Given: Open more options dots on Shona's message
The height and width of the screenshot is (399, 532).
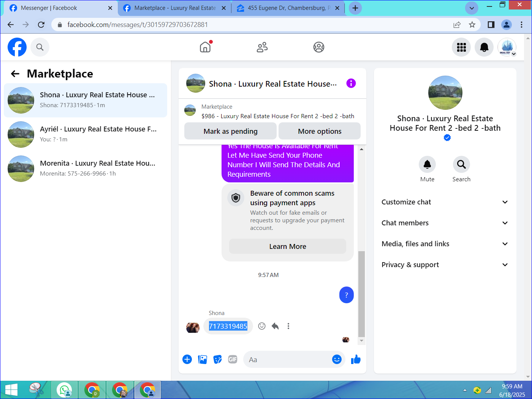Looking at the screenshot, I should 288,326.
